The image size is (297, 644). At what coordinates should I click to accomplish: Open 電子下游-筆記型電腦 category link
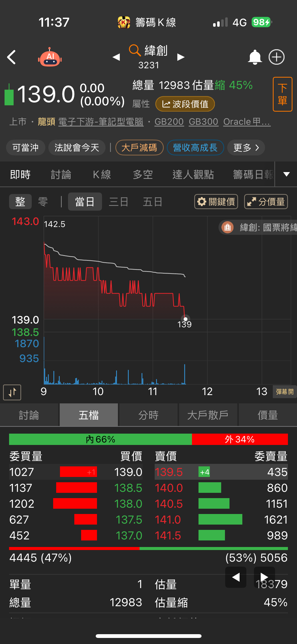(x=101, y=122)
